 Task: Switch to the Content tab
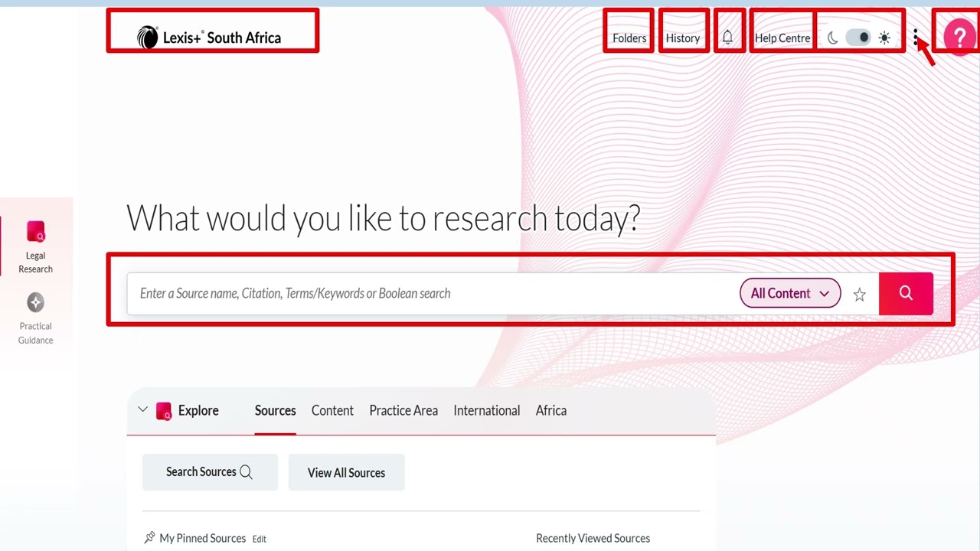tap(332, 411)
